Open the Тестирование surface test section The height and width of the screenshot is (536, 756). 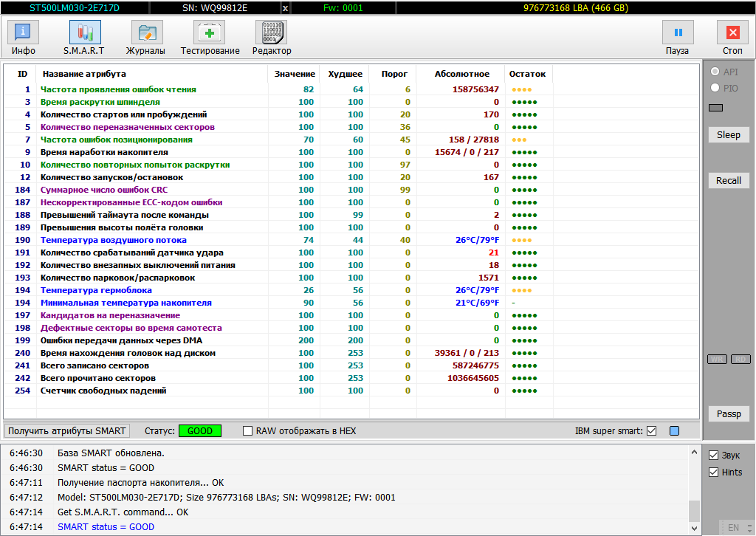(x=210, y=38)
